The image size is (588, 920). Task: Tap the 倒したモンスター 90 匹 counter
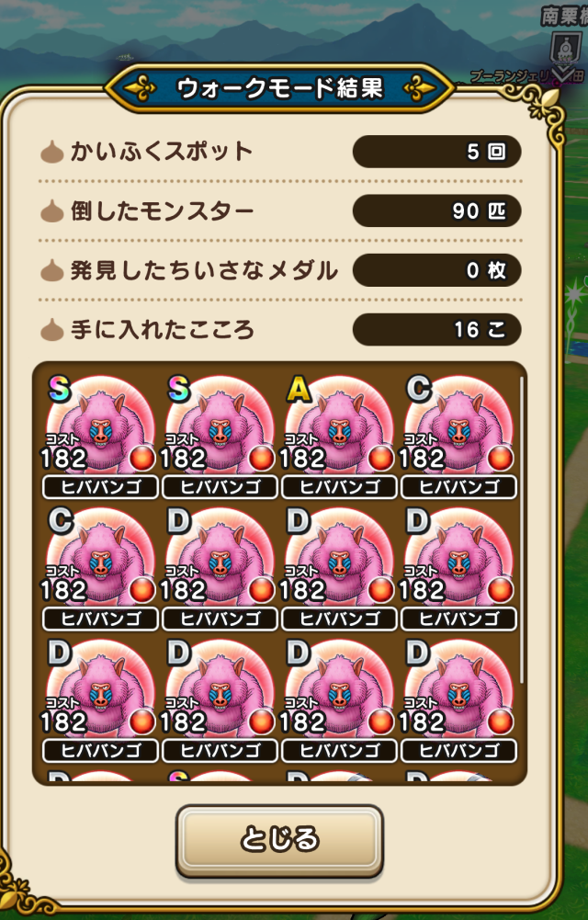click(x=436, y=210)
